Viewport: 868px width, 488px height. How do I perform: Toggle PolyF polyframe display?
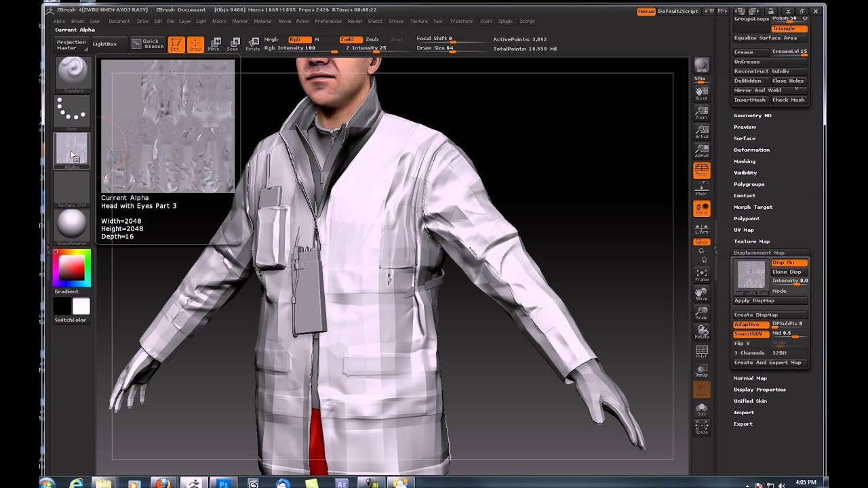pyautogui.click(x=702, y=351)
